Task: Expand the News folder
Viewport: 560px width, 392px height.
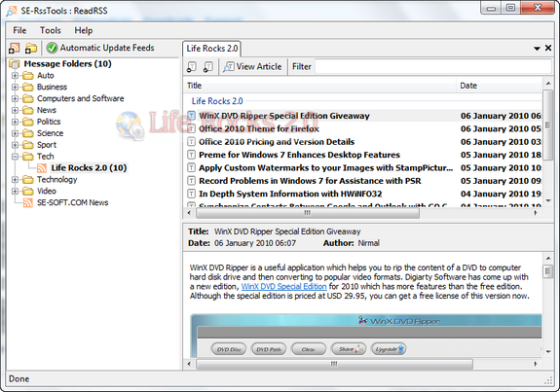Action: click(15, 110)
